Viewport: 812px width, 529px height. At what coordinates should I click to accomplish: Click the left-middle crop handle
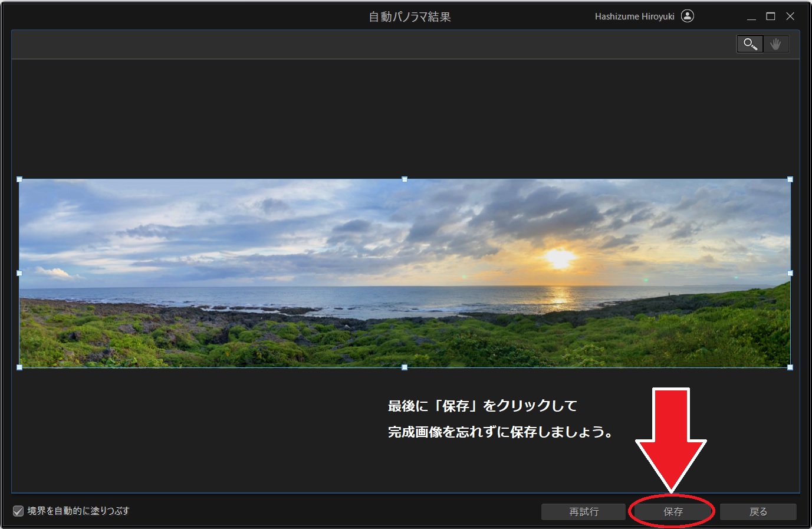[x=19, y=273]
